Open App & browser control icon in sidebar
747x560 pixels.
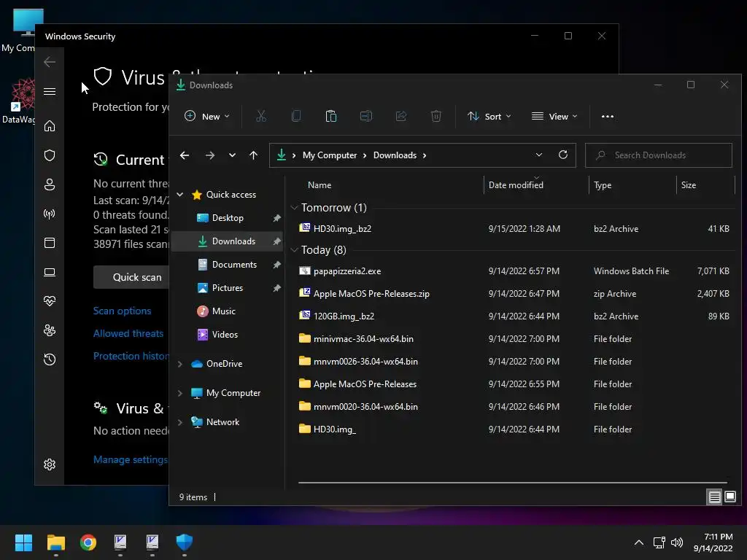pyautogui.click(x=50, y=243)
